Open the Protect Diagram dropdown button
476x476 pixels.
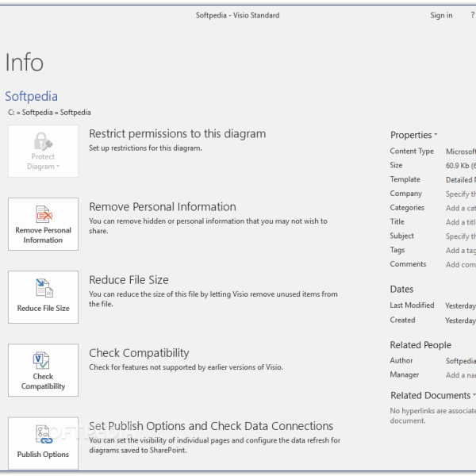point(43,151)
